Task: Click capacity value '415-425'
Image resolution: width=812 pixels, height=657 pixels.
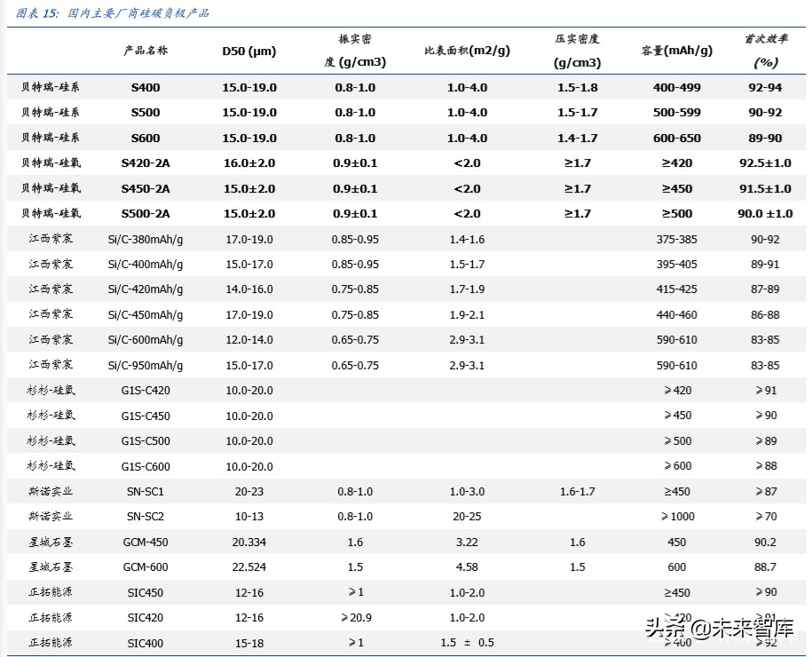Action: pos(677,289)
